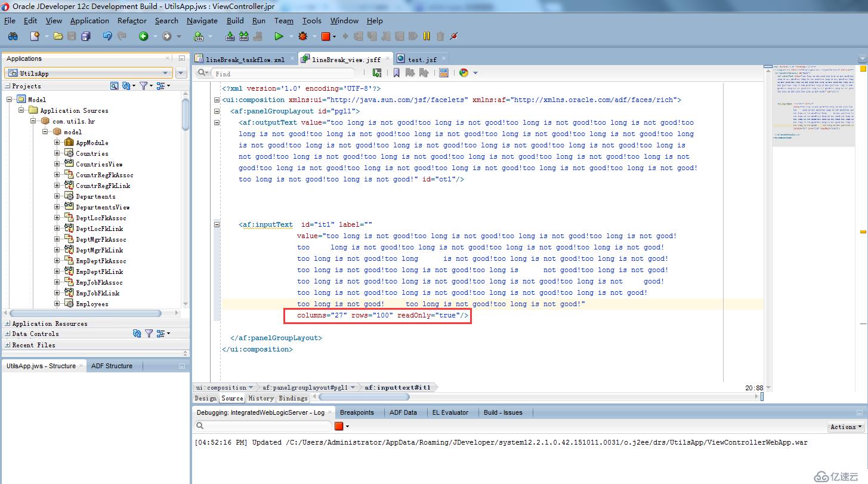Expand the Recent Files section

(8, 345)
